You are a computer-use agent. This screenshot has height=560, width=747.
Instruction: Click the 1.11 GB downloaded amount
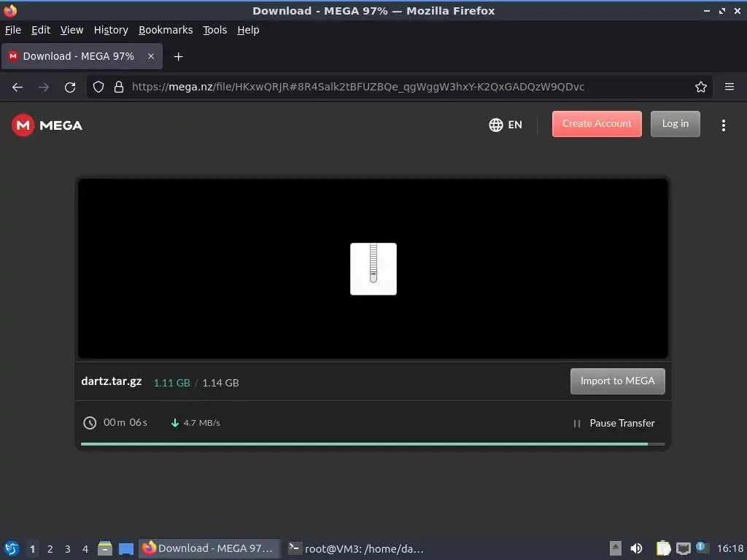click(x=172, y=383)
